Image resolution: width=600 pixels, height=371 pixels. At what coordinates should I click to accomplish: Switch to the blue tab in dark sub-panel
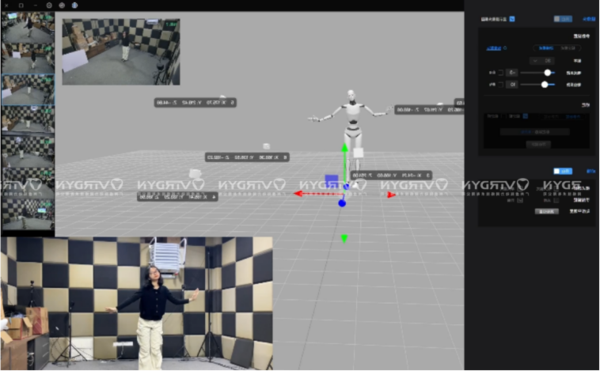573,117
